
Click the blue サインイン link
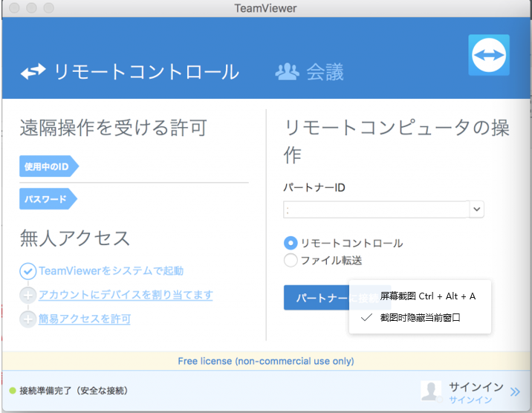coord(470,400)
